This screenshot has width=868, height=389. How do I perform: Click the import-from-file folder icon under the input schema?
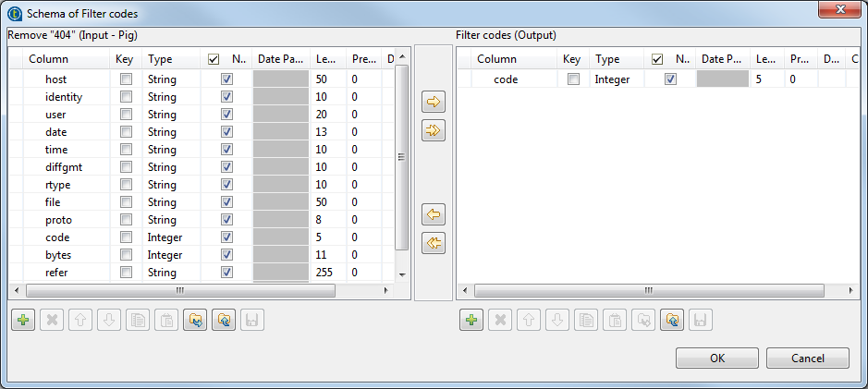pyautogui.click(x=195, y=320)
